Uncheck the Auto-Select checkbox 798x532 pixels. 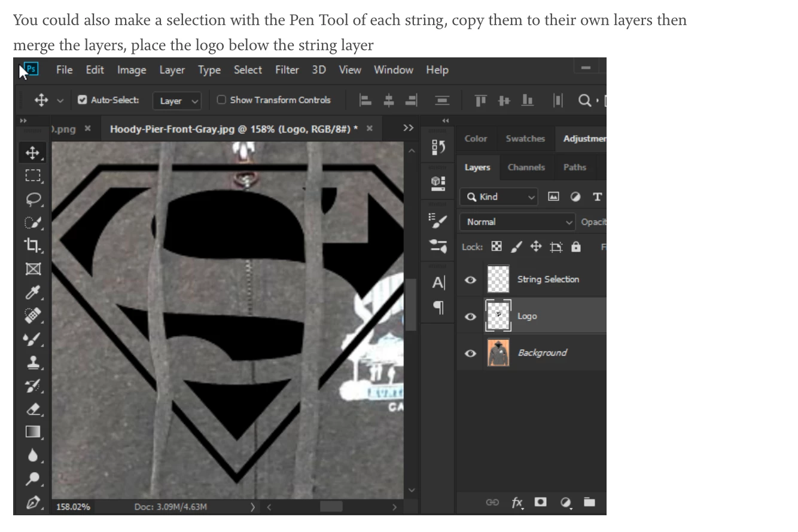click(83, 100)
